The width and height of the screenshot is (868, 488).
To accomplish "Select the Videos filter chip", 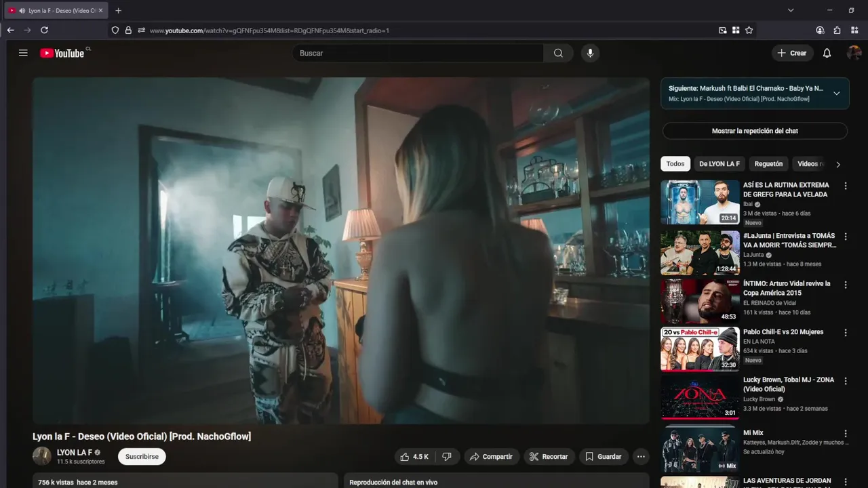I will [809, 164].
